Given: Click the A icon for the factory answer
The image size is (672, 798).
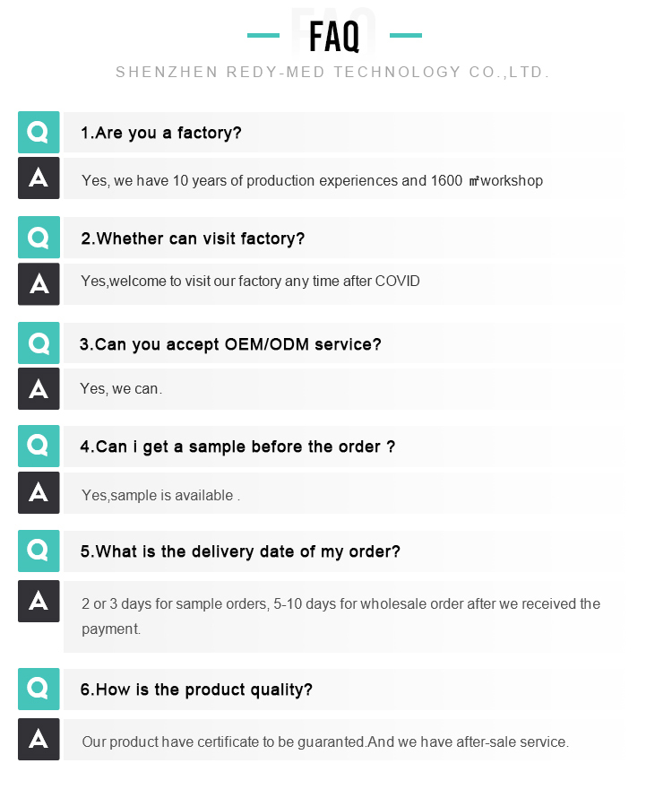Looking at the screenshot, I should tap(39, 178).
